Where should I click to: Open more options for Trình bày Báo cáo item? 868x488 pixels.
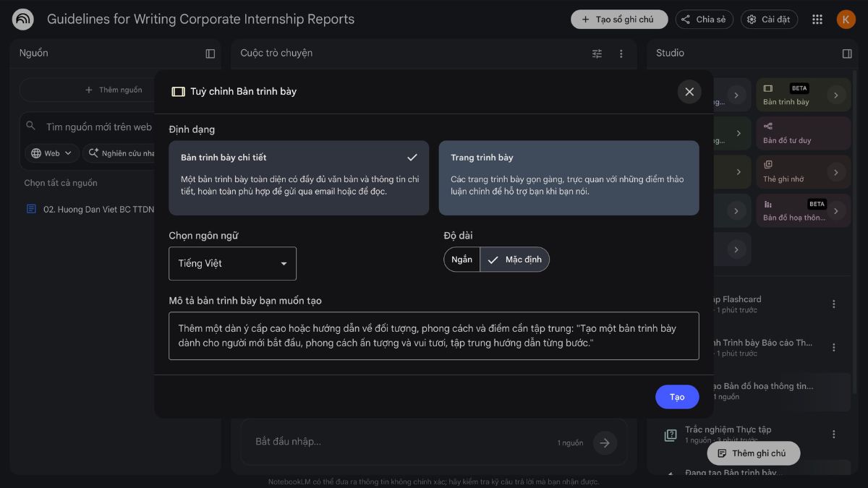pyautogui.click(x=833, y=348)
